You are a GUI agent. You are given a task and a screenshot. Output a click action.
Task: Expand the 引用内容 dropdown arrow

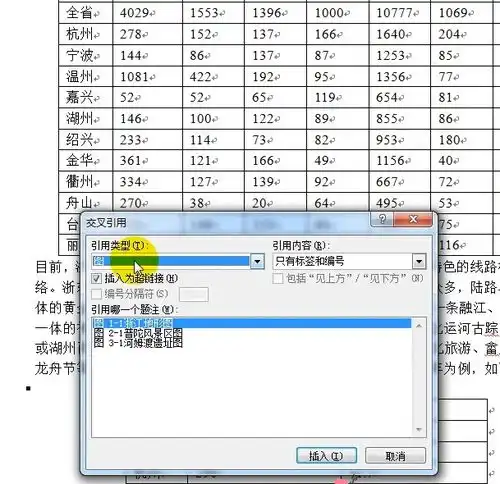(419, 261)
